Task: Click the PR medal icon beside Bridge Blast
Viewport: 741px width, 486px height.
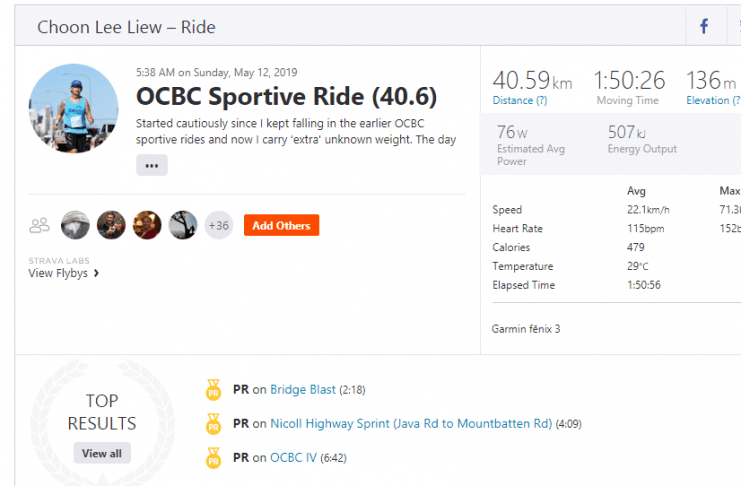Action: click(214, 390)
